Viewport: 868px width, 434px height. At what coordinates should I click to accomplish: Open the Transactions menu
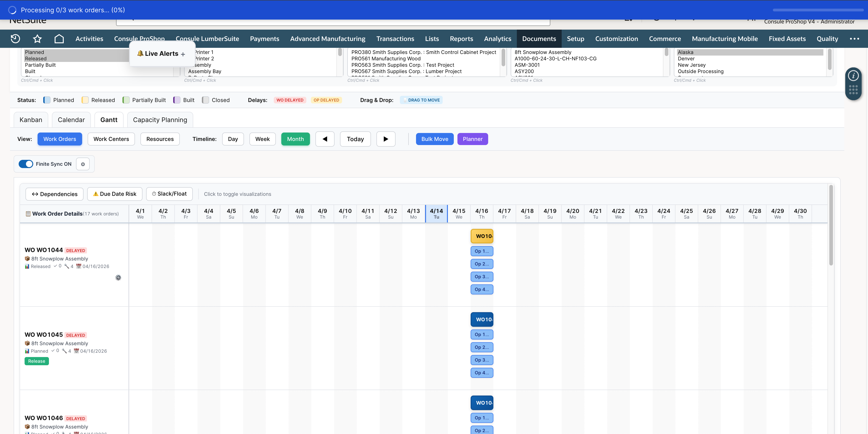pyautogui.click(x=395, y=39)
